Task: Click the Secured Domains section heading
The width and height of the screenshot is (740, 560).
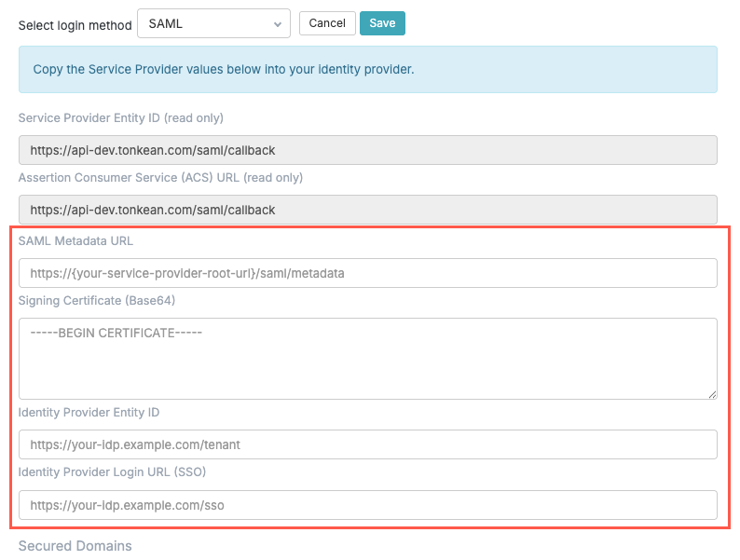Action: [x=75, y=546]
